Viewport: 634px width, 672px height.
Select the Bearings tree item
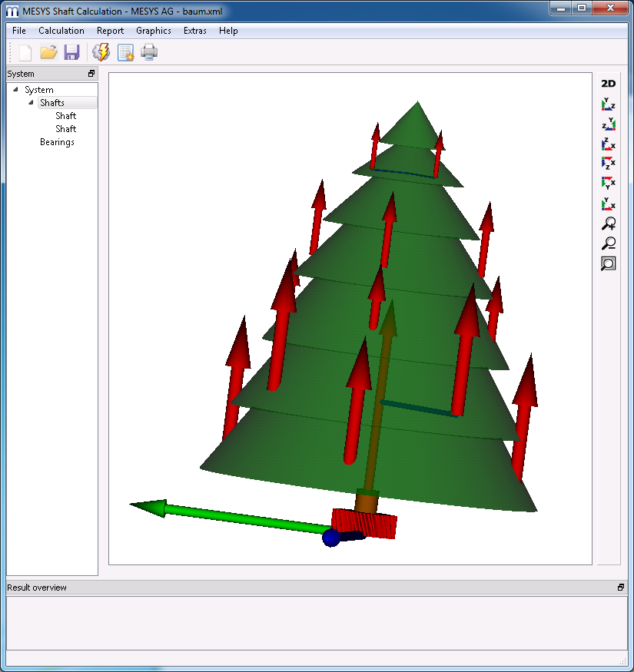click(57, 142)
